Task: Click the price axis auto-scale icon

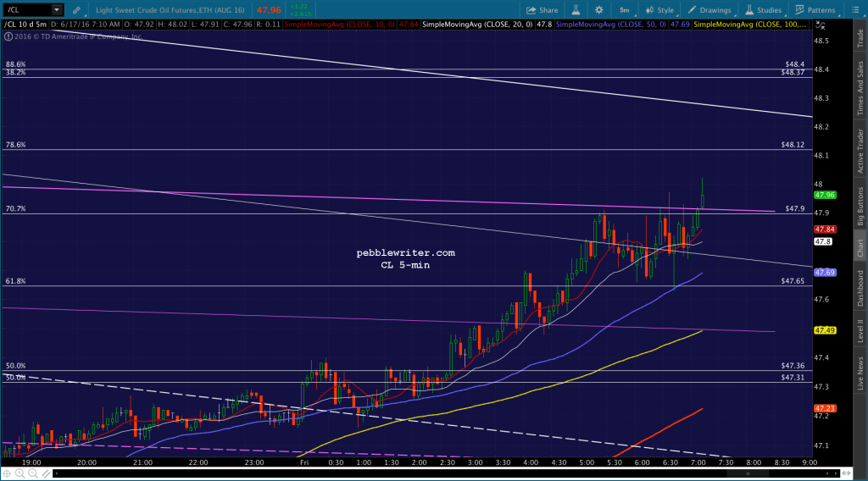Action: tap(821, 25)
